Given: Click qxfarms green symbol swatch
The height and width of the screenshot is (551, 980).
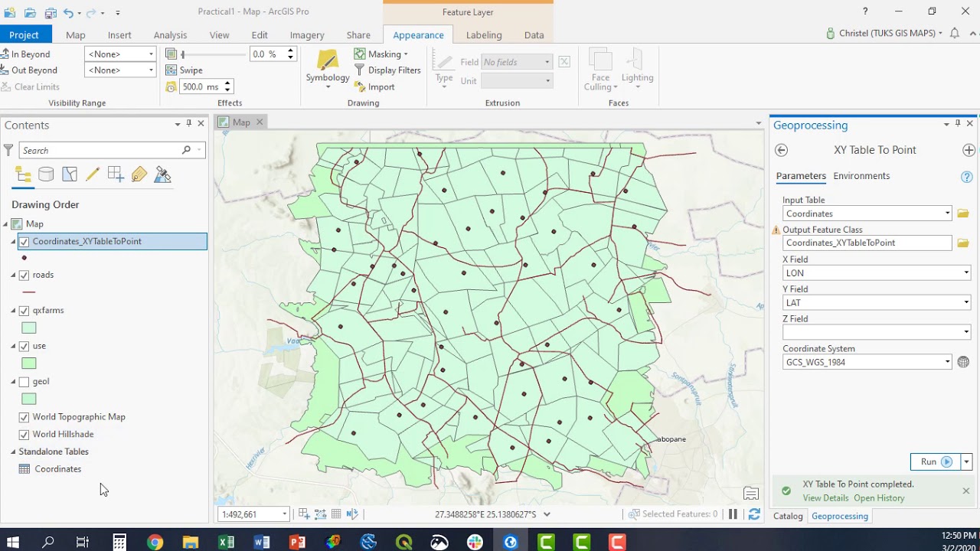Looking at the screenshot, I should 29,328.
